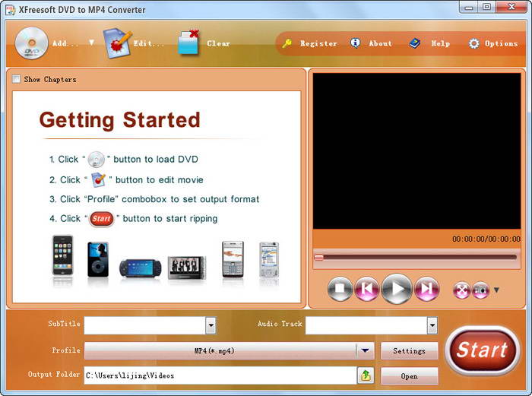The width and height of the screenshot is (532, 396).
Task: Click the big red Start button
Action: pos(482,350)
